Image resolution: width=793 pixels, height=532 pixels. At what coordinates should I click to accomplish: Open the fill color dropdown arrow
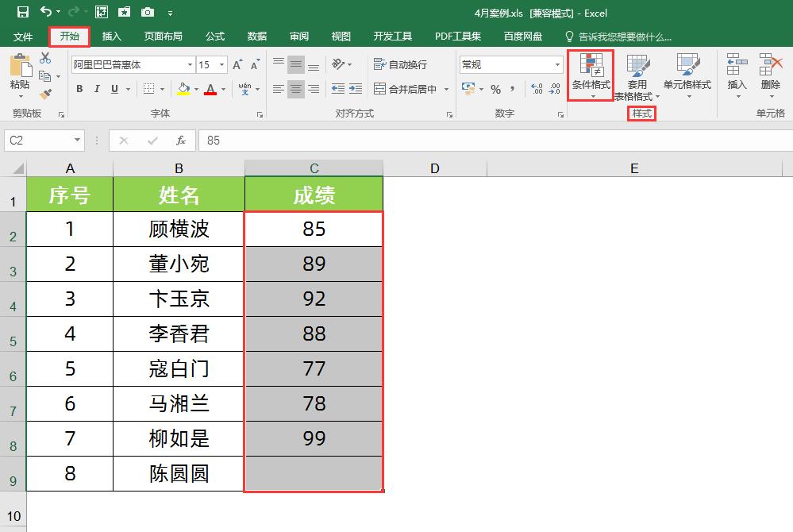coord(198,89)
